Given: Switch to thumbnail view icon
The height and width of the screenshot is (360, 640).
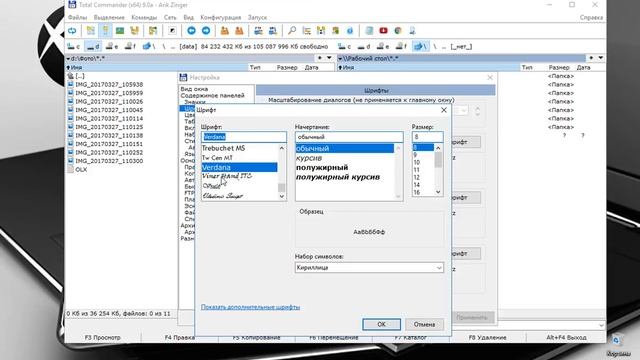Looking at the screenshot, I should click(x=120, y=31).
